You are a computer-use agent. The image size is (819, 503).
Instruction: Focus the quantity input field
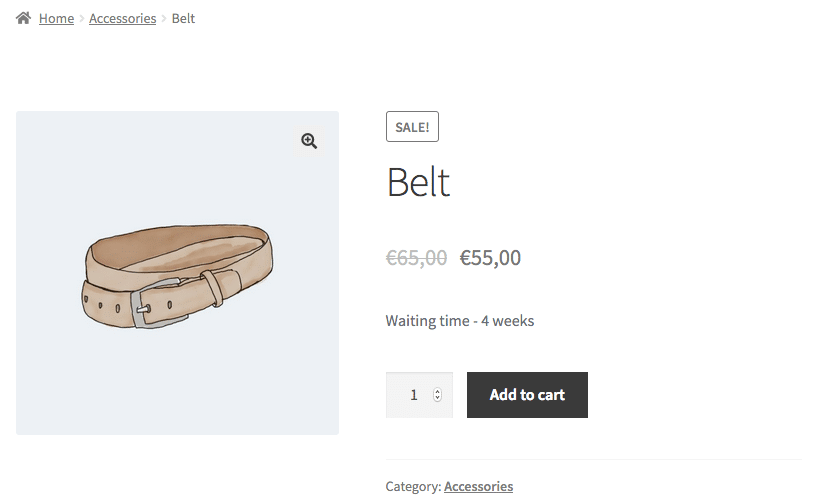tap(412, 395)
